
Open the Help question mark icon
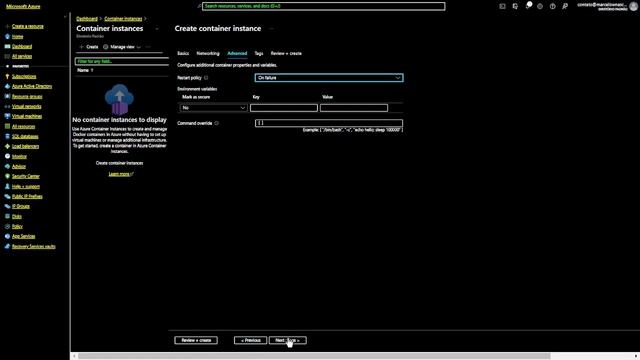click(552, 6)
